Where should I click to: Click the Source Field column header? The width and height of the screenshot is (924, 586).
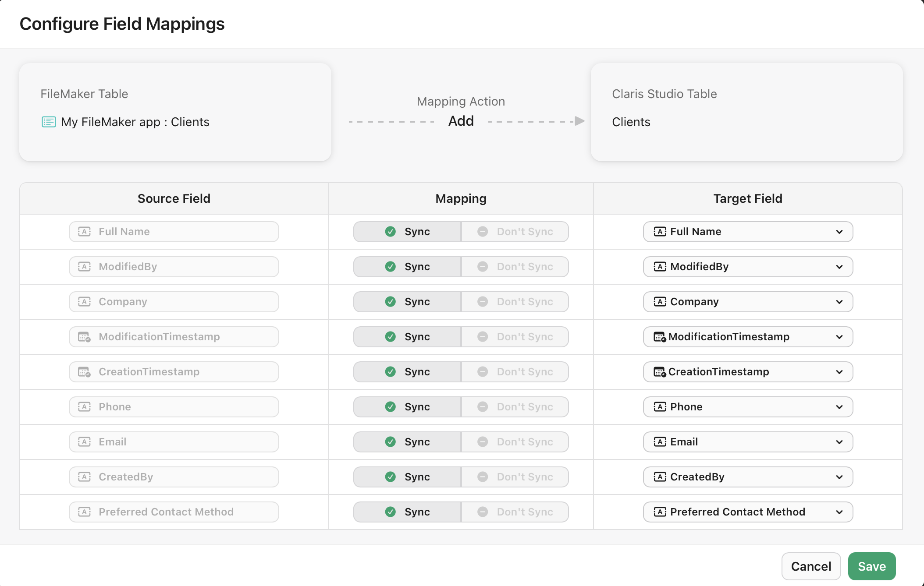coord(174,198)
